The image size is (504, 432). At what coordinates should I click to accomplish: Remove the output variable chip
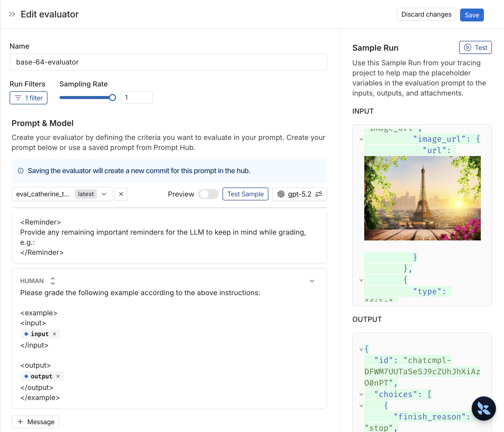click(58, 376)
